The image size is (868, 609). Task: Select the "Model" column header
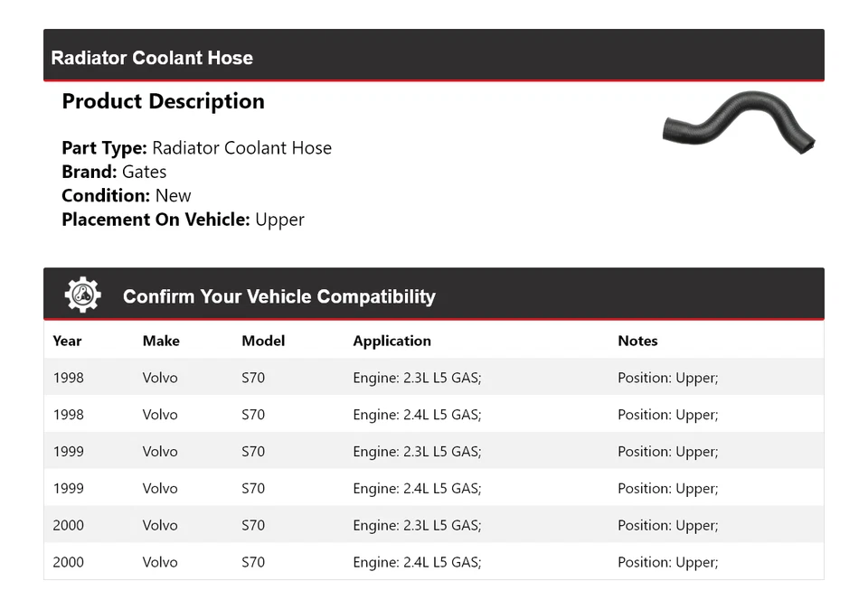click(x=263, y=341)
